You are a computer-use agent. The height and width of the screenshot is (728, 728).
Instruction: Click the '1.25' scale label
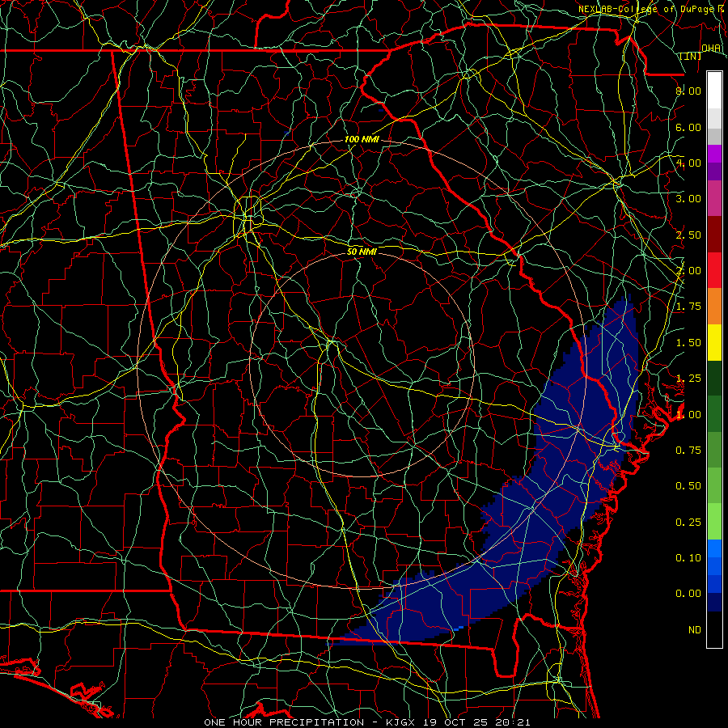pyautogui.click(x=688, y=379)
